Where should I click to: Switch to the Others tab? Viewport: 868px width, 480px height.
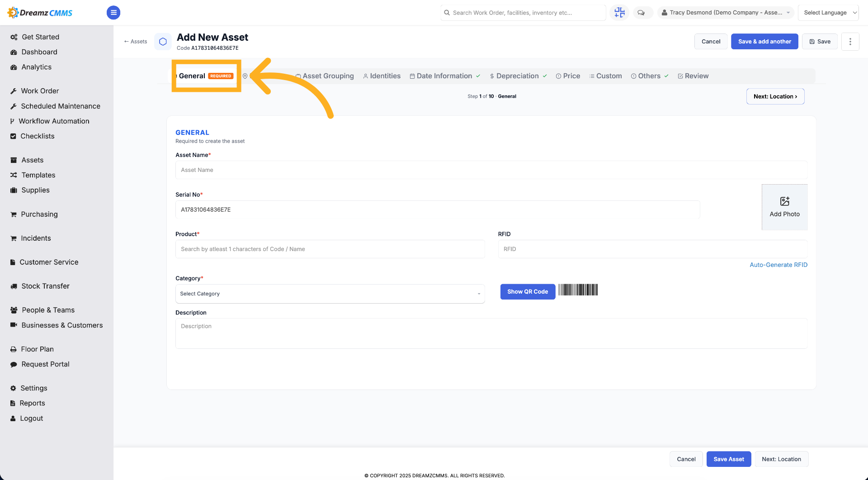(x=650, y=76)
